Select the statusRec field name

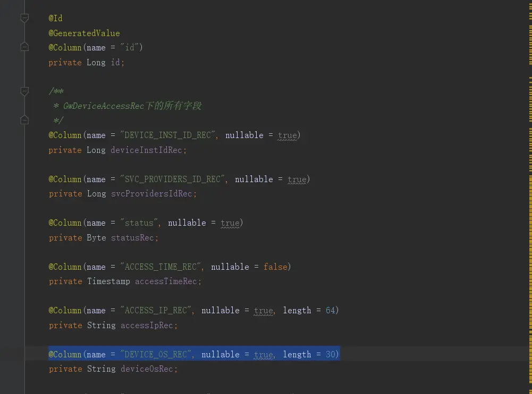133,238
